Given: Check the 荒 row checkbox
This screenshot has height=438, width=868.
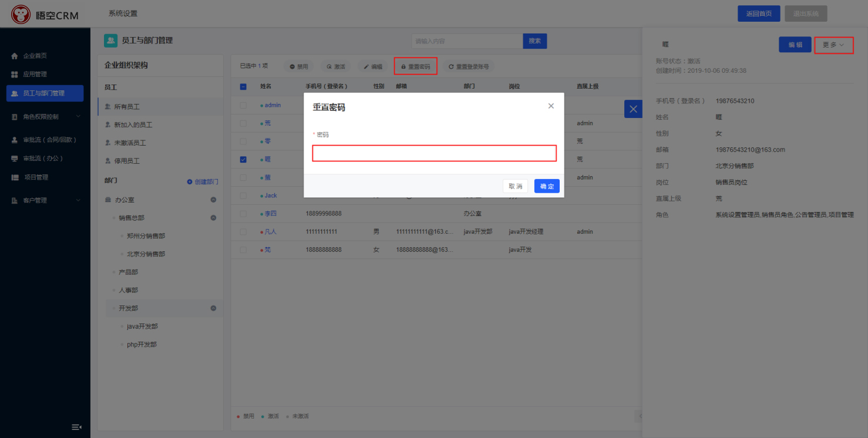Looking at the screenshot, I should pos(243,123).
